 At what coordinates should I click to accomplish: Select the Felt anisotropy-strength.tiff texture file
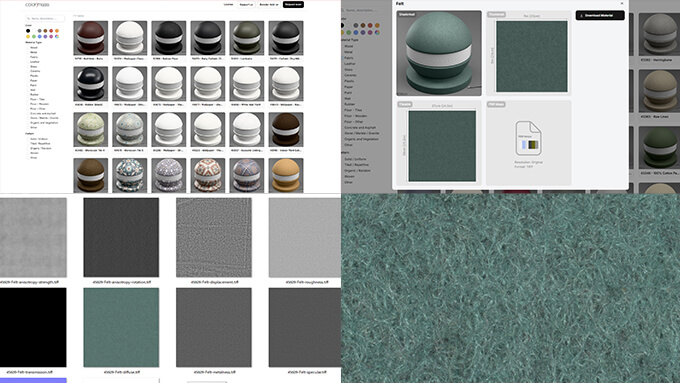click(x=33, y=238)
